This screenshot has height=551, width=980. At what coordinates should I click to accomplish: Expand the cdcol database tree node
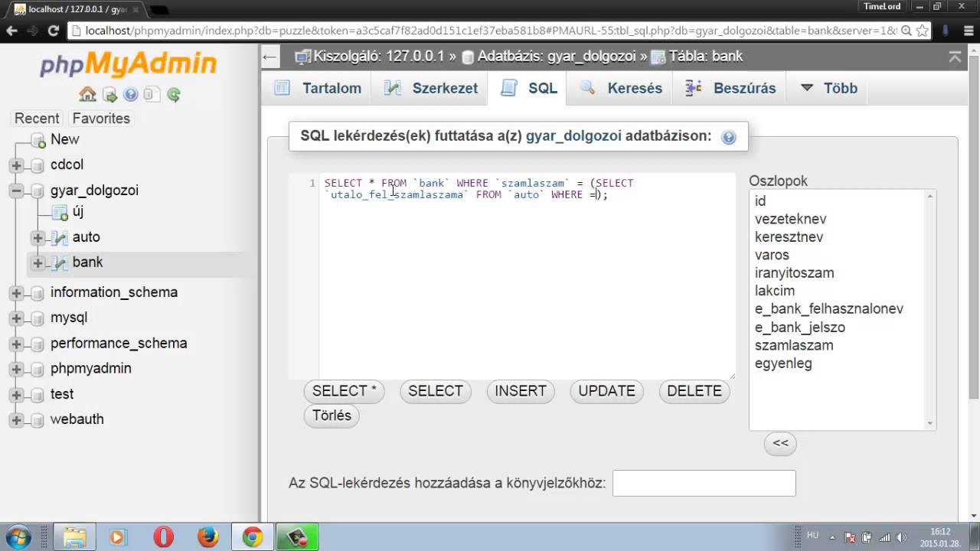(16, 165)
